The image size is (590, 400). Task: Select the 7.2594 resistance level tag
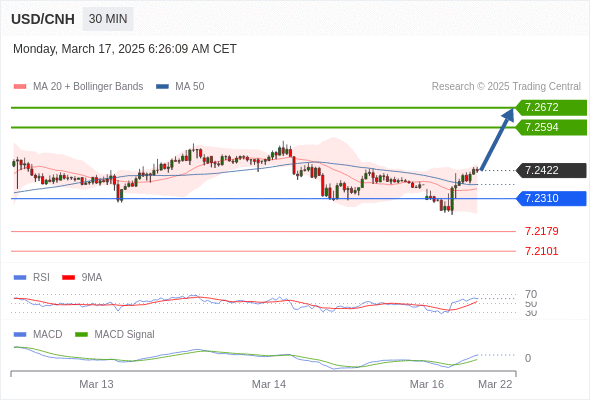pyautogui.click(x=551, y=128)
